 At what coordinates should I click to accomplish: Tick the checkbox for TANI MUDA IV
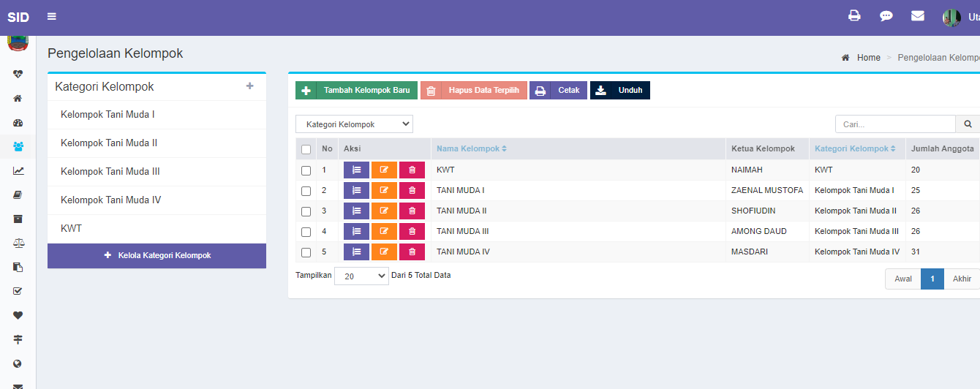306,252
